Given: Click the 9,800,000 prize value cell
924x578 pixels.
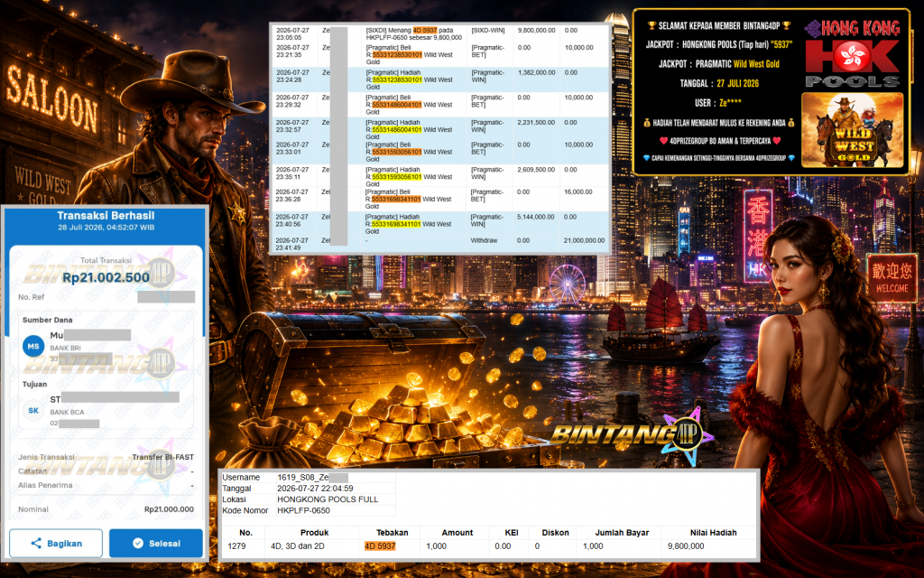Looking at the screenshot, I should pos(686,546).
